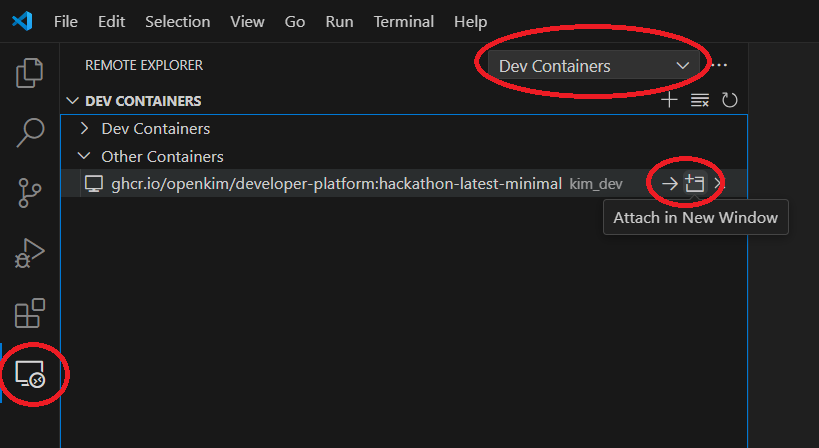This screenshot has height=448, width=819.
Task: Open the Help menu
Action: coord(471,21)
